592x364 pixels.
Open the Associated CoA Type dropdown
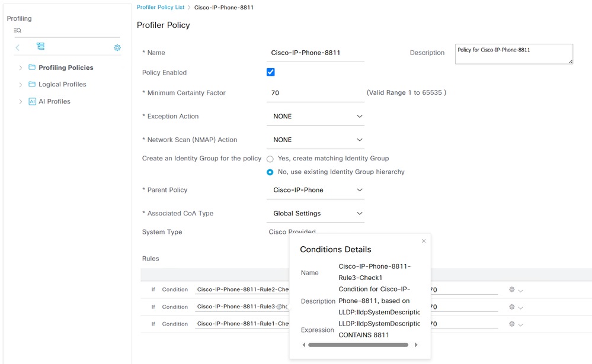[x=315, y=214]
